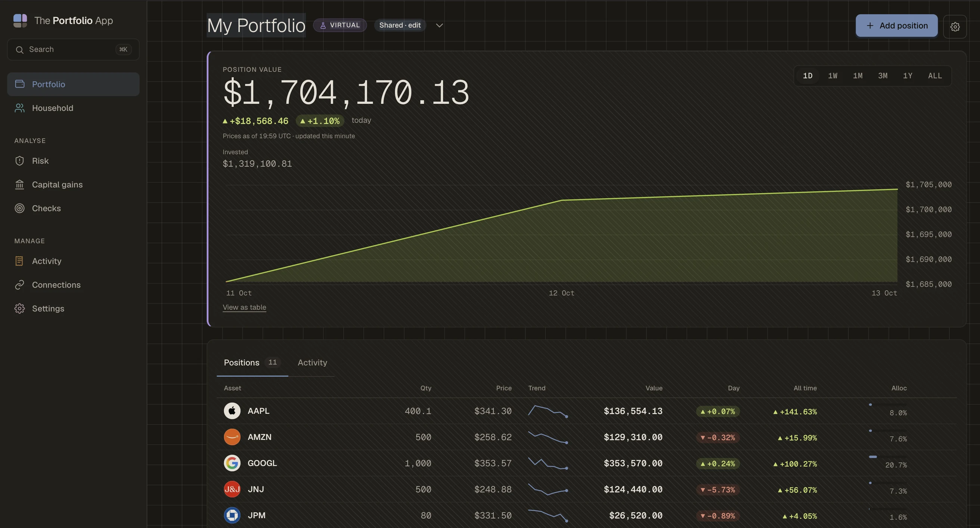
Task: Switch to the Activity tab in table
Action: (312, 363)
